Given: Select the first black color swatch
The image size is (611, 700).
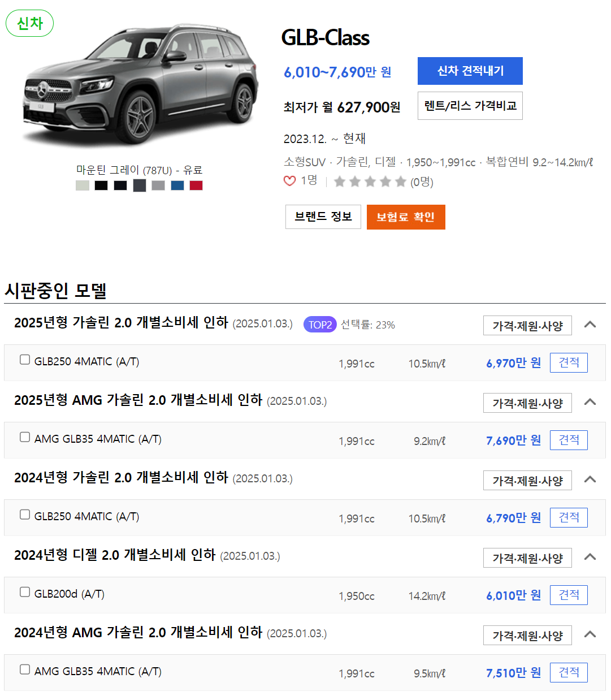Looking at the screenshot, I should pos(101,185).
